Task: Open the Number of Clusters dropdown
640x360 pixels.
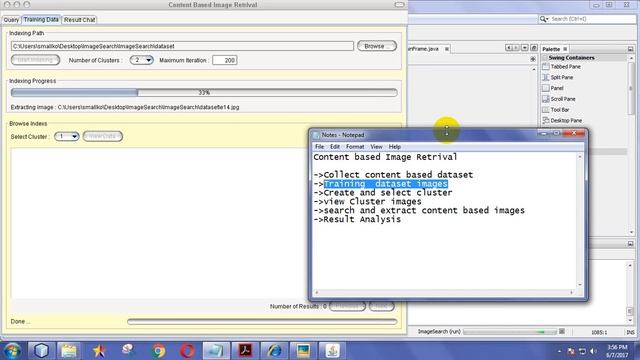Action: pyautogui.click(x=141, y=60)
